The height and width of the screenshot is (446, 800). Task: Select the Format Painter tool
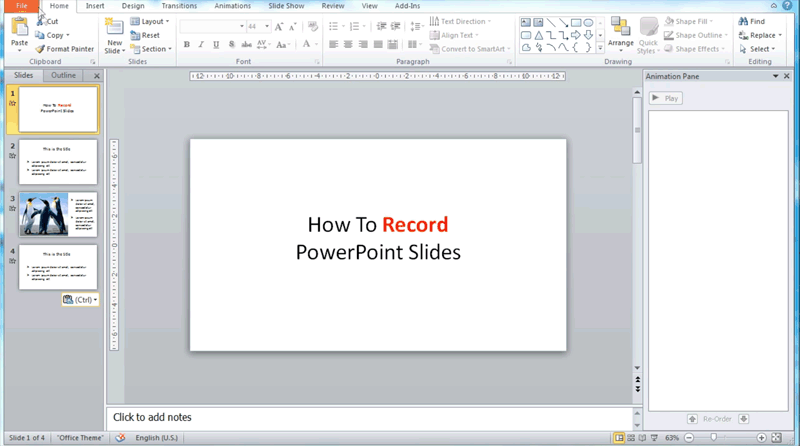click(66, 49)
